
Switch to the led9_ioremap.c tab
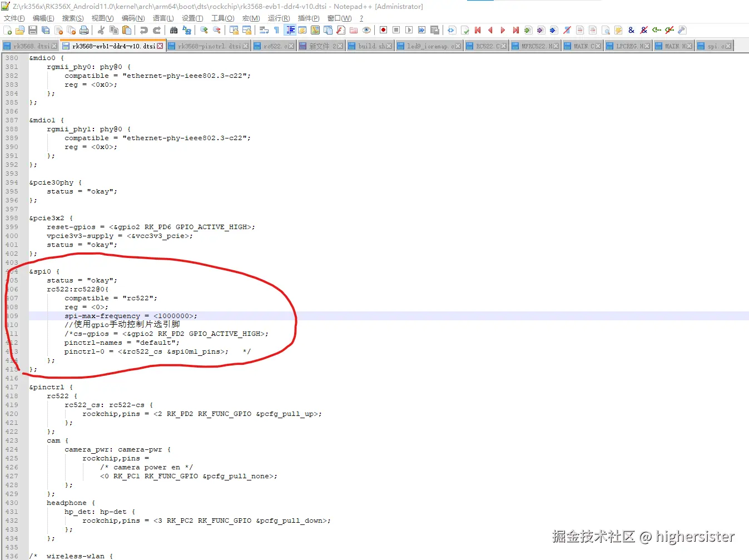430,46
